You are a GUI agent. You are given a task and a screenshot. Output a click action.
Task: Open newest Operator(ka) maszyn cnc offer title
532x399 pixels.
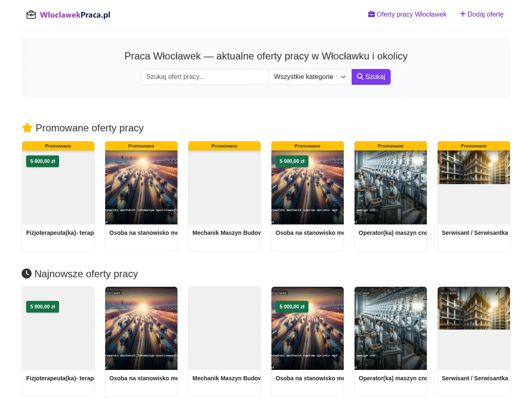393,378
